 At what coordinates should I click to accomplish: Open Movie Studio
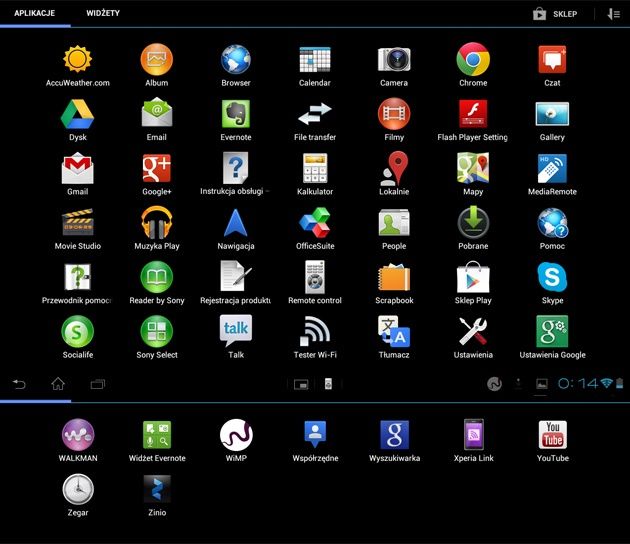click(x=78, y=223)
